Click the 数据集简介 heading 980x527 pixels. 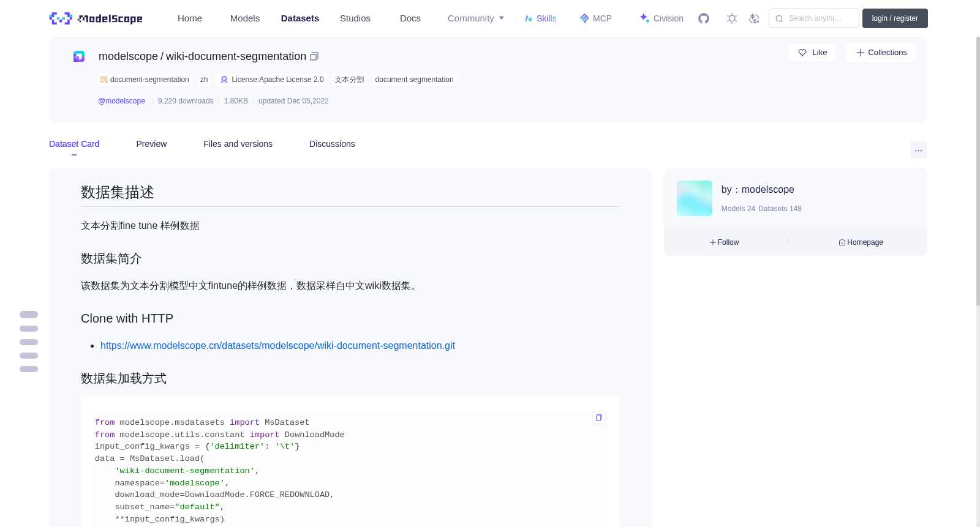(x=111, y=258)
